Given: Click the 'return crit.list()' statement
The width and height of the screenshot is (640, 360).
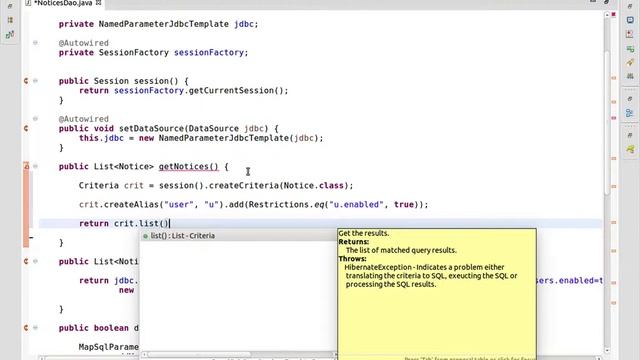Looking at the screenshot, I should click(x=124, y=224).
